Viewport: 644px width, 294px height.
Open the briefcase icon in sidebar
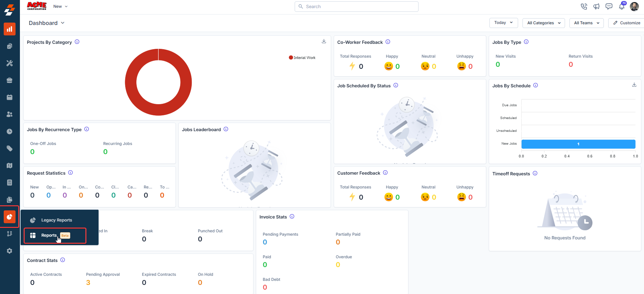9,80
